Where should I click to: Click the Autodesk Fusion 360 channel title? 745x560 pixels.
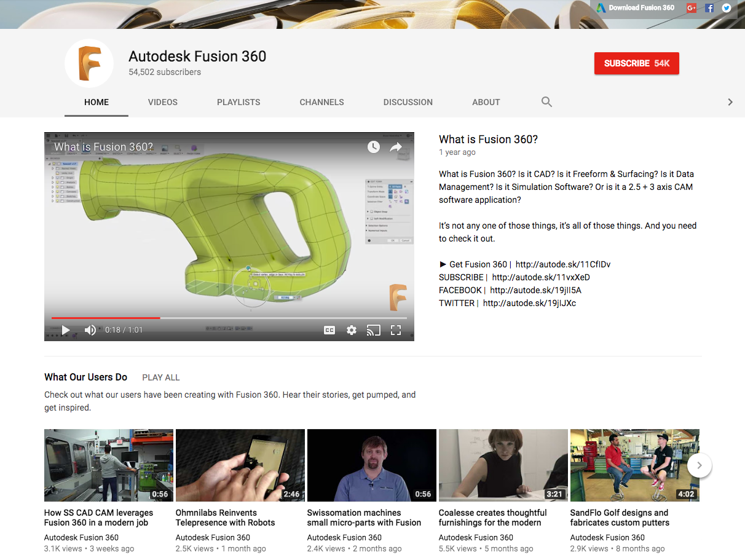click(197, 57)
